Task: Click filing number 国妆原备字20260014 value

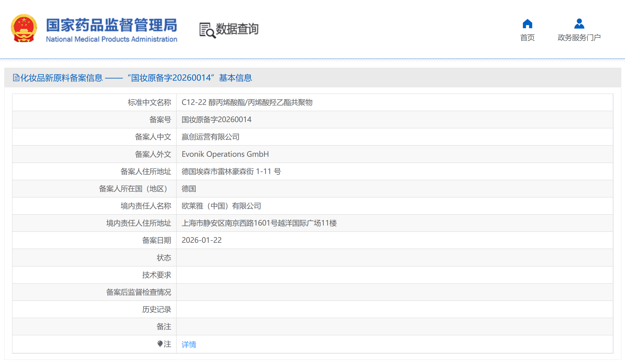Action: [216, 120]
